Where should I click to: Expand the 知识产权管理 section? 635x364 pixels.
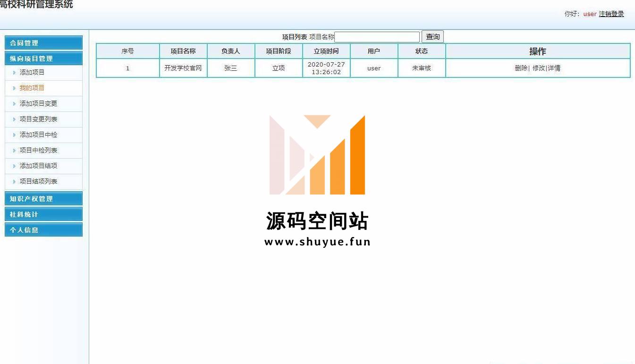point(43,198)
